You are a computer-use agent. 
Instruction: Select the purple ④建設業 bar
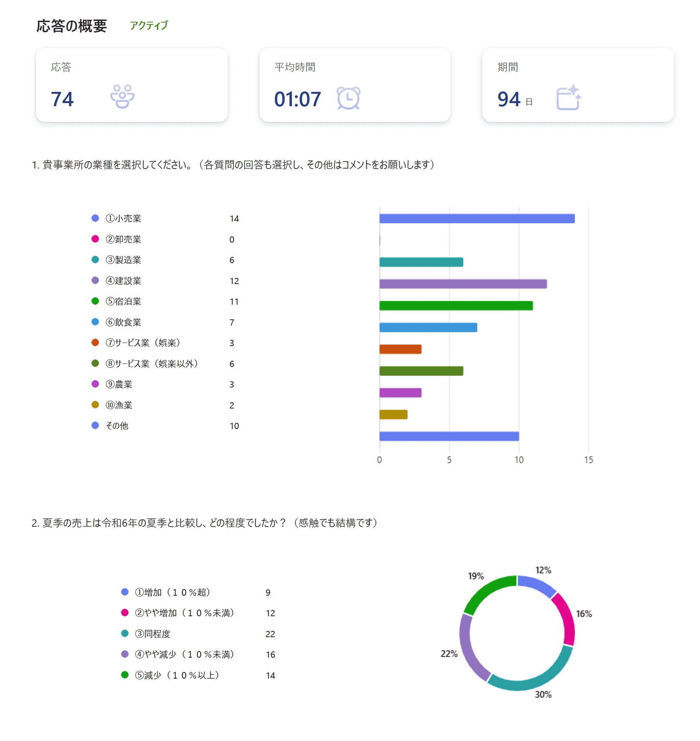tap(463, 284)
